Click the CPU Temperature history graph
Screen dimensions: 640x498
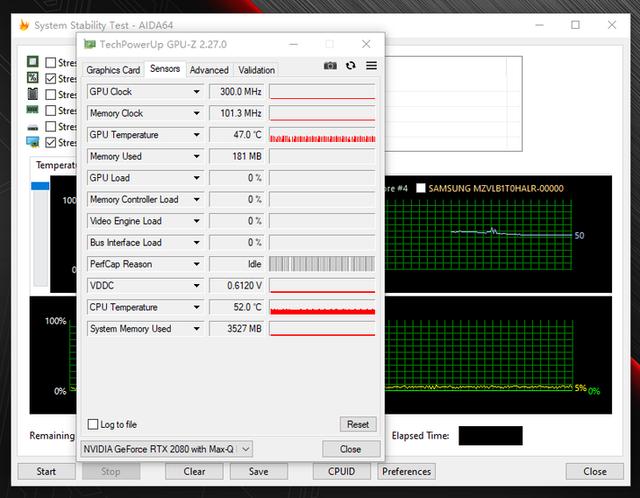(x=322, y=307)
